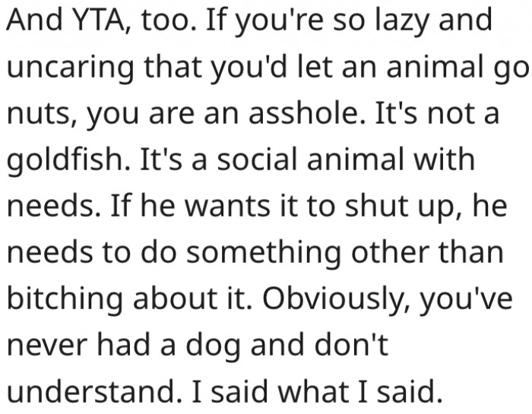Click the word "And" at the text start
Screen dimensions: 532x414
32,23
